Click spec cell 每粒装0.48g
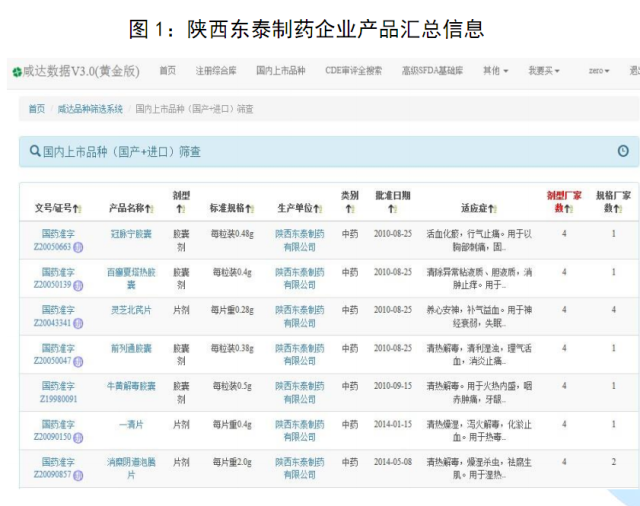This screenshot has height=506, width=640. [x=232, y=234]
